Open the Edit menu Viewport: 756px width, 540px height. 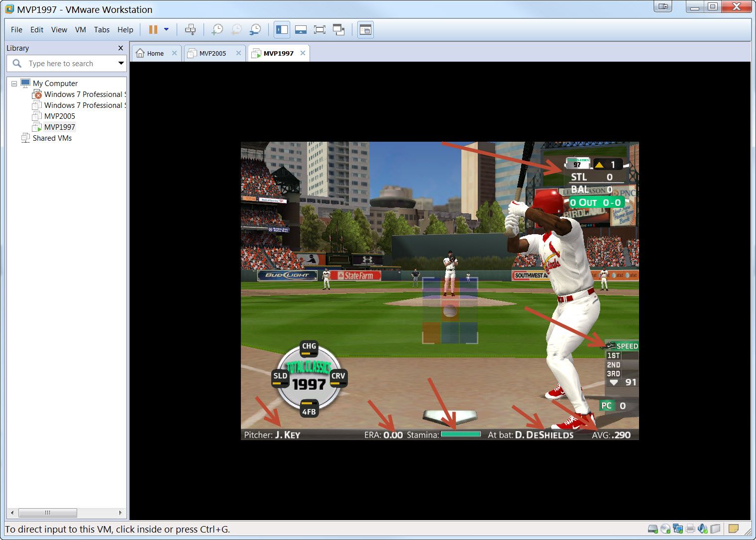pos(37,30)
